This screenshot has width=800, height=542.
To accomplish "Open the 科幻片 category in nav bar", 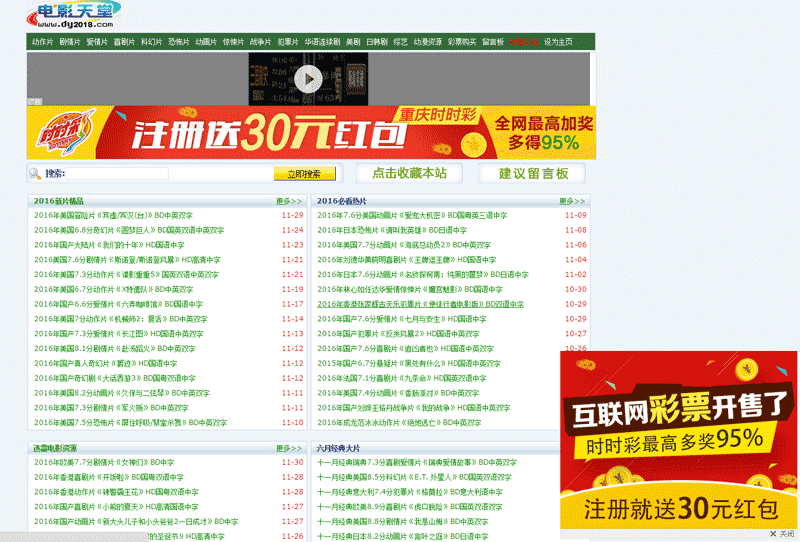I will click(151, 42).
